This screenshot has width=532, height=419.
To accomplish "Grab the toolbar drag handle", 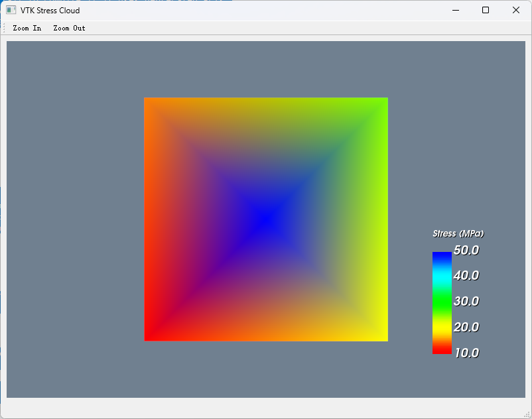I will click(x=4, y=28).
